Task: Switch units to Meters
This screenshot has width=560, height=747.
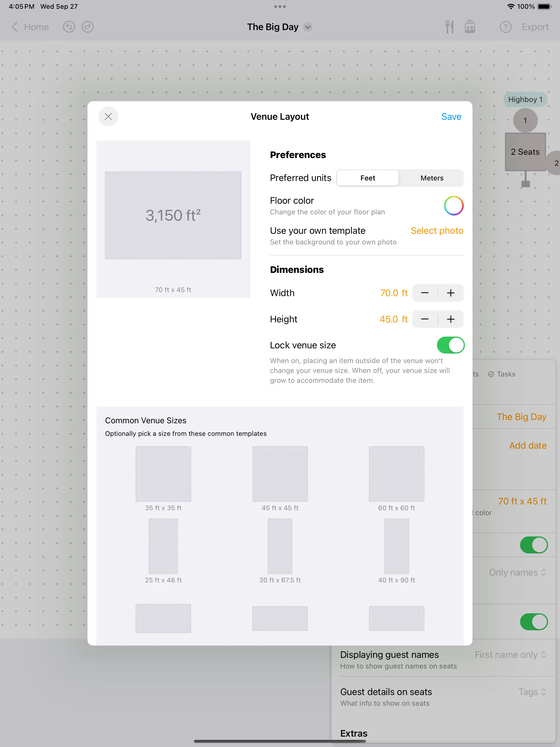Action: (431, 178)
